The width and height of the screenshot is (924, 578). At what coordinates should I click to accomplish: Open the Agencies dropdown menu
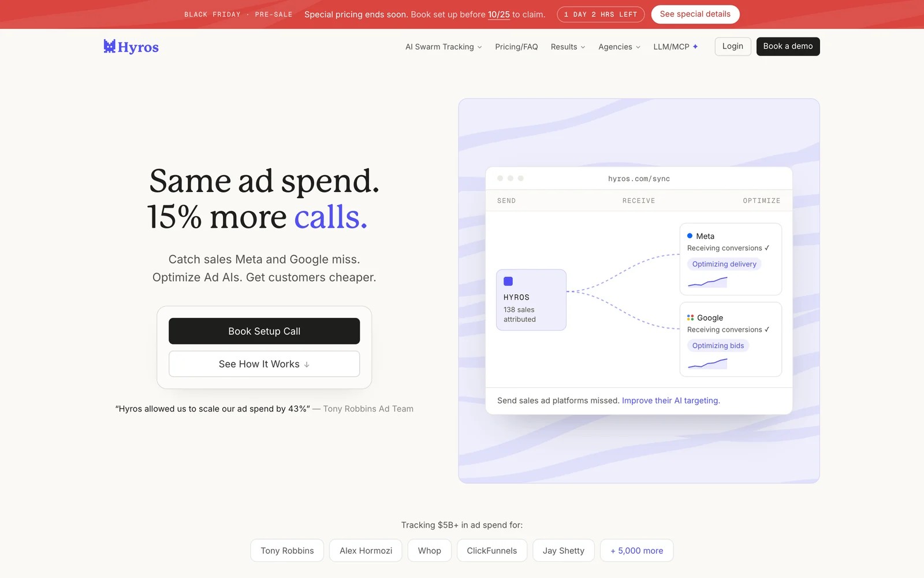point(619,47)
